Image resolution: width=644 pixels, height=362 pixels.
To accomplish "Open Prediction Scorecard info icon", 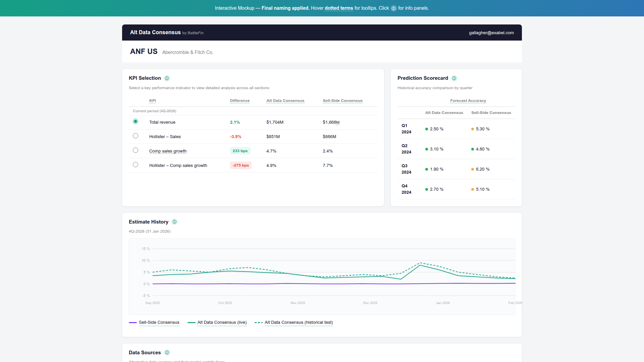I will coord(454,78).
